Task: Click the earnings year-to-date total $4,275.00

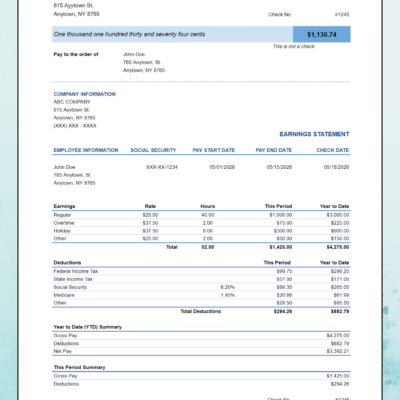Action: (x=338, y=247)
